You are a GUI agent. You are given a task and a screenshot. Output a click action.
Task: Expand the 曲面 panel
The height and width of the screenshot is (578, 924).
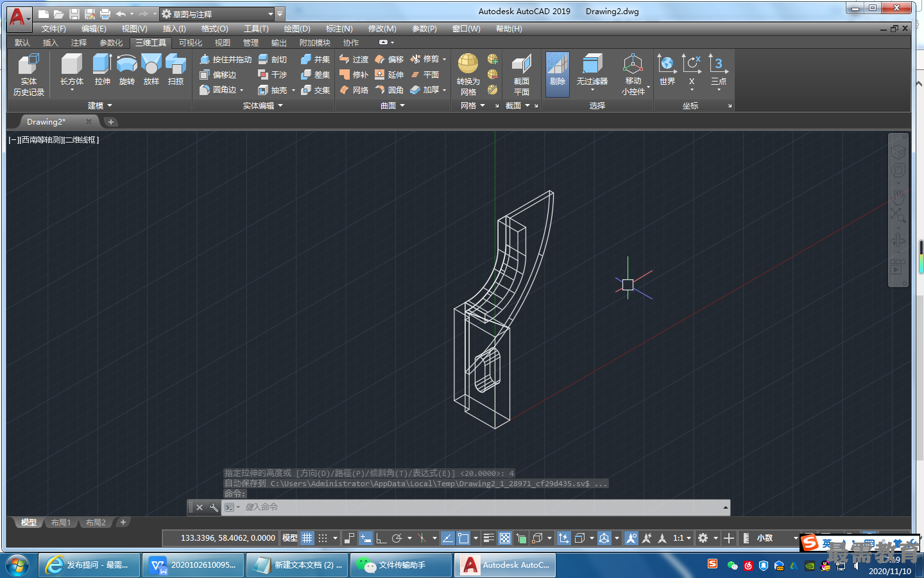click(x=393, y=105)
